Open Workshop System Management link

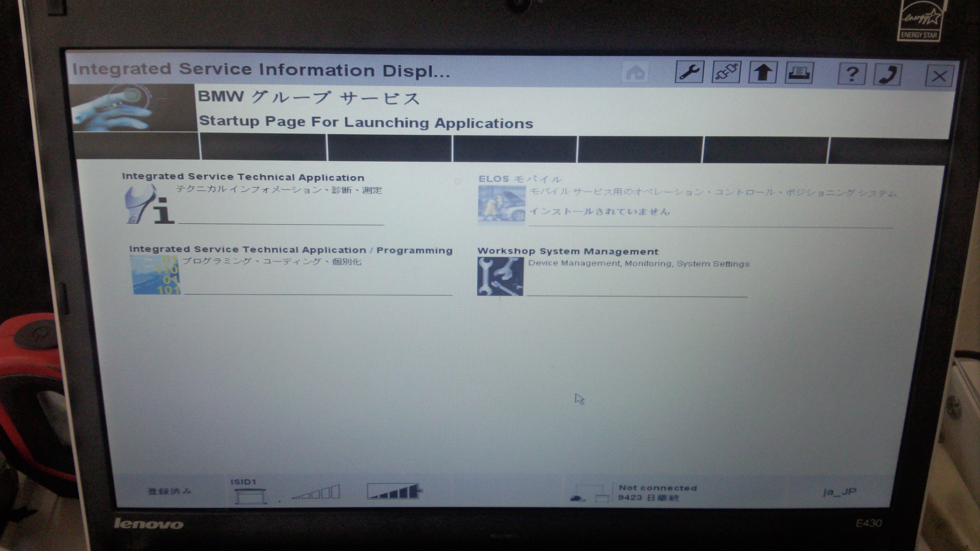pyautogui.click(x=568, y=252)
